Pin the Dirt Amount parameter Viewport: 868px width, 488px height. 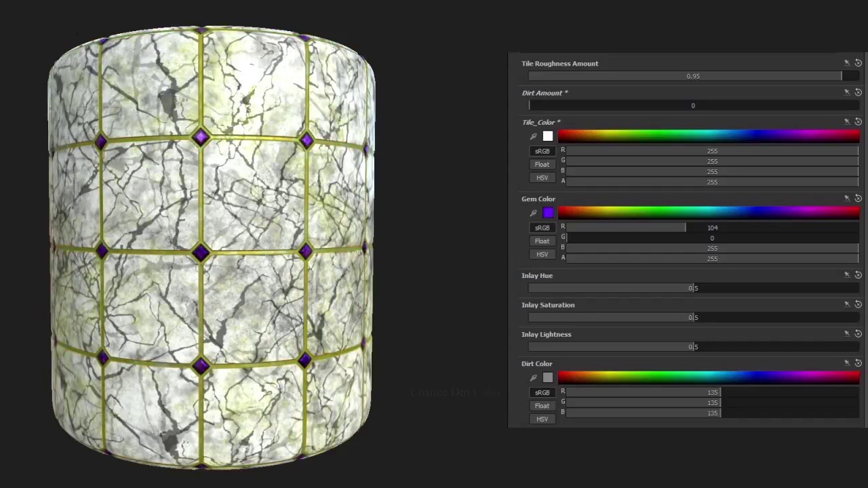846,92
